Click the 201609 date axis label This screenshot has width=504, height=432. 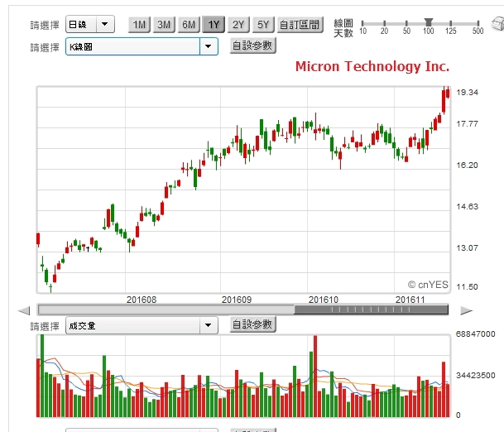[x=237, y=300]
